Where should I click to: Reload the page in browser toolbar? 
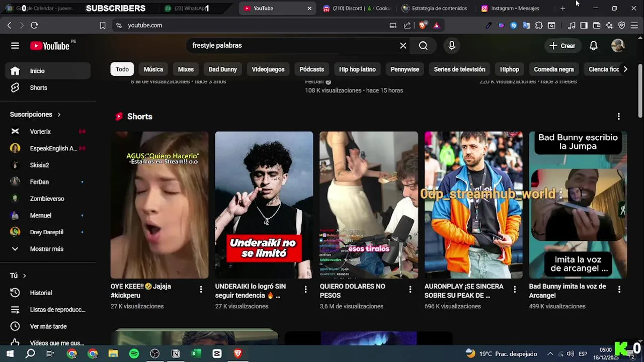[x=34, y=25]
